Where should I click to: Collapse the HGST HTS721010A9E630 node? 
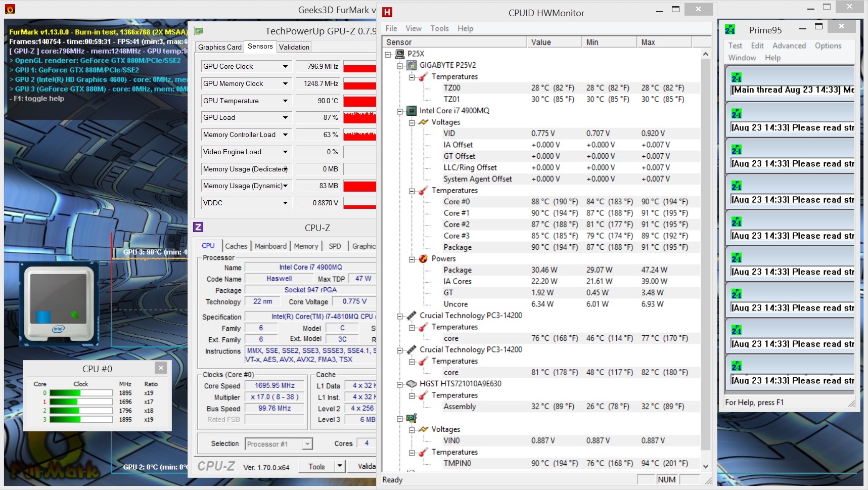pos(400,384)
